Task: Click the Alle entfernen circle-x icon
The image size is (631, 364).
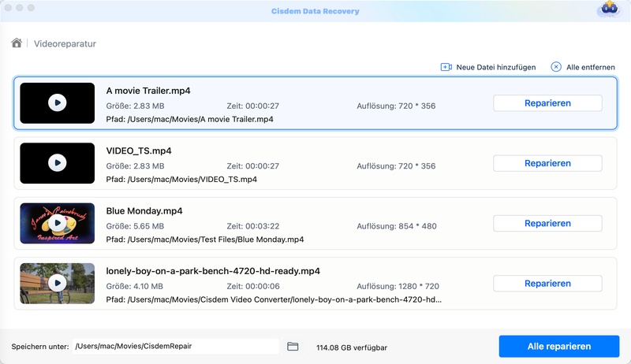Action: [x=556, y=67]
